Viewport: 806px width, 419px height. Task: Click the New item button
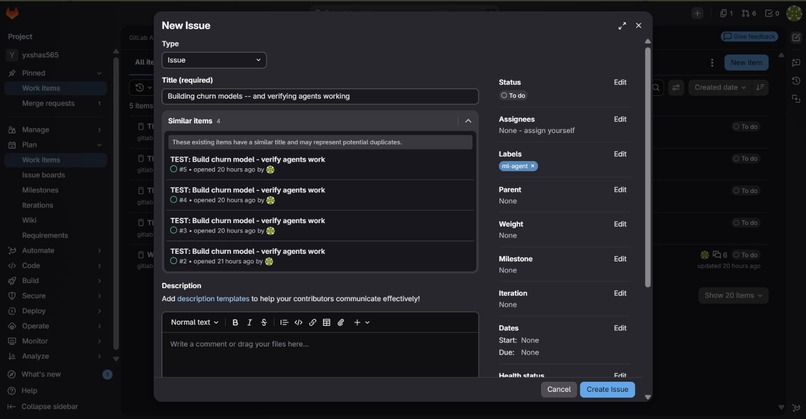[x=746, y=63]
